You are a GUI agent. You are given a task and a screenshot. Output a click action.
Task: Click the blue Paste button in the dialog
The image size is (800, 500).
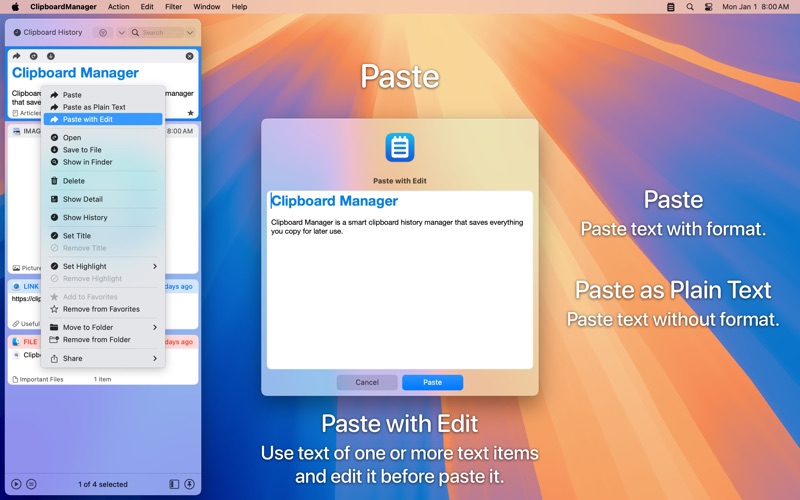pos(432,382)
